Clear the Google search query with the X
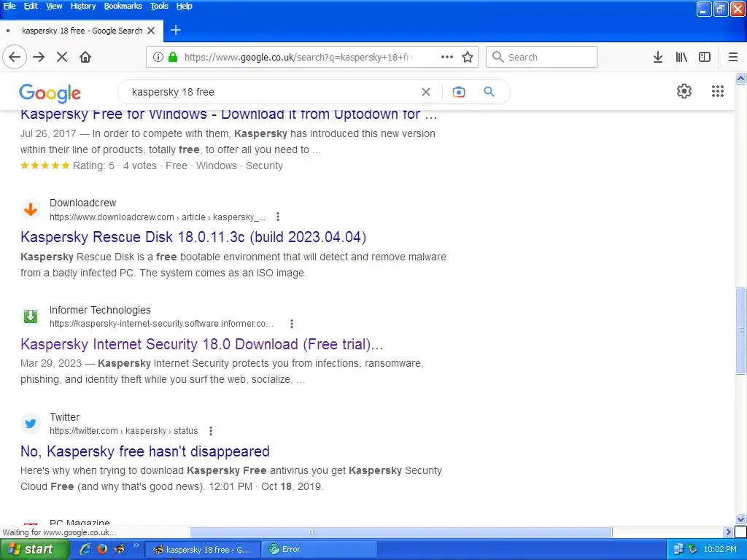 tap(426, 92)
